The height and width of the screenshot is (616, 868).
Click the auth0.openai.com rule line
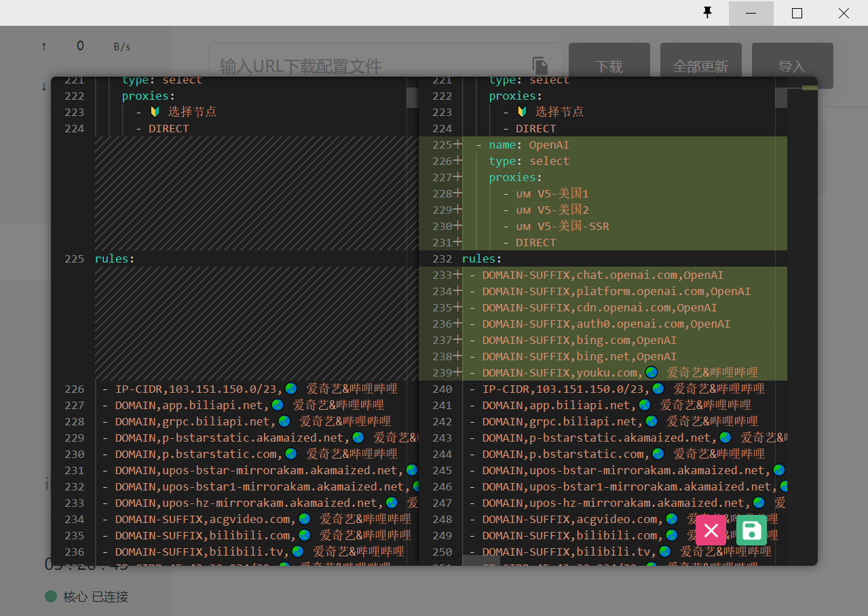pyautogui.click(x=600, y=324)
